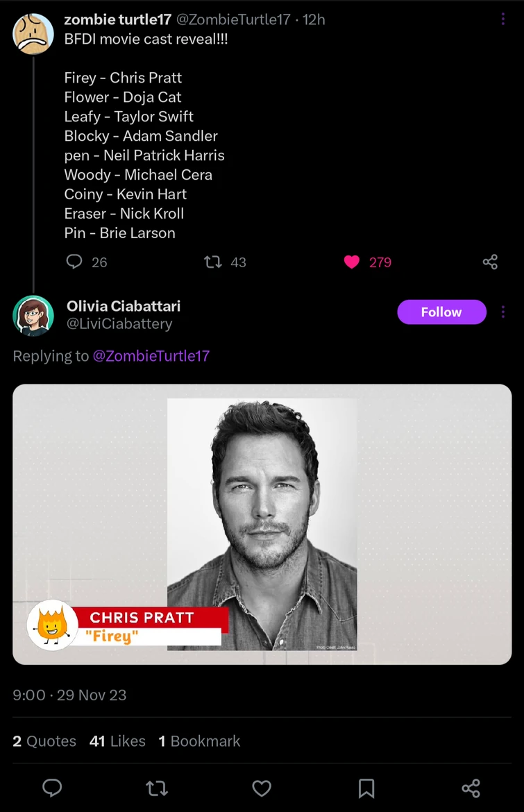Bookmark Olivia's reply
Screen dimensions: 524x812
click(x=366, y=788)
